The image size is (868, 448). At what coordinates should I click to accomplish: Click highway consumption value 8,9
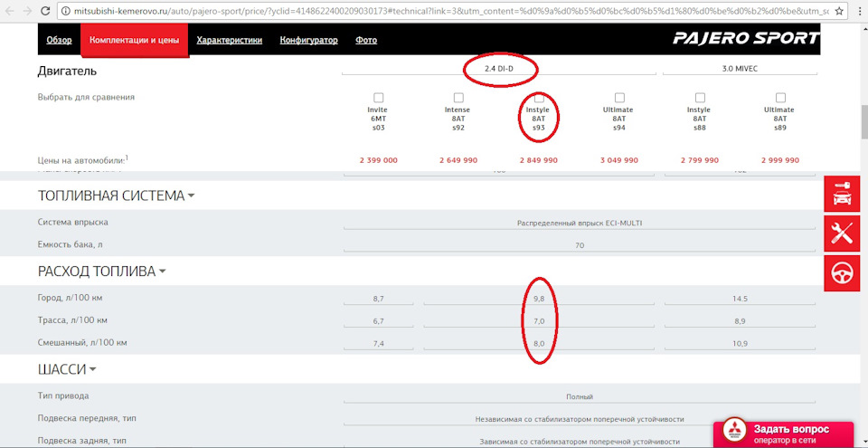coord(740,321)
